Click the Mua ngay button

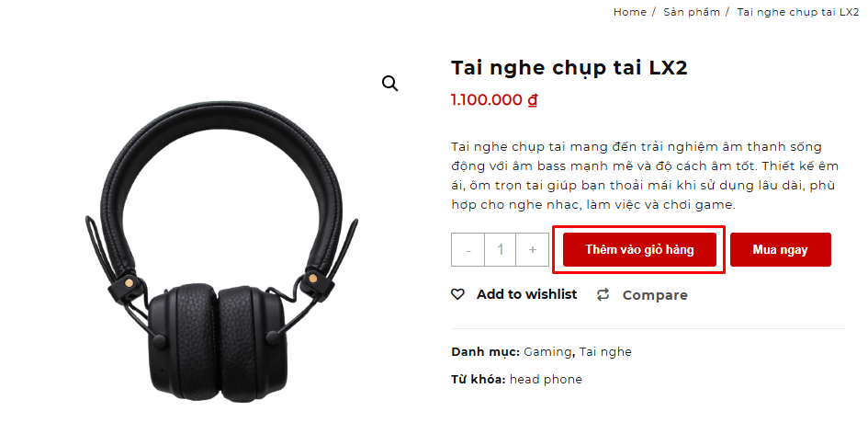coord(781,249)
